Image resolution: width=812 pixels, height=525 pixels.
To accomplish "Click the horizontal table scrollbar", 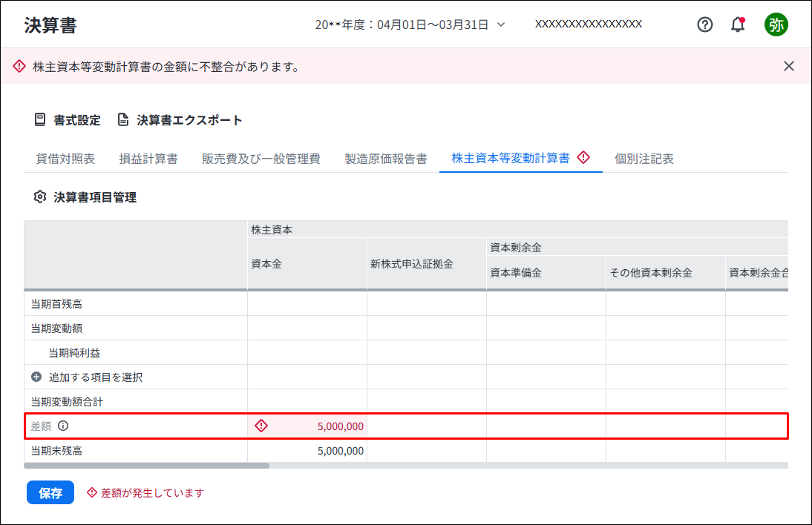I will tap(147, 466).
